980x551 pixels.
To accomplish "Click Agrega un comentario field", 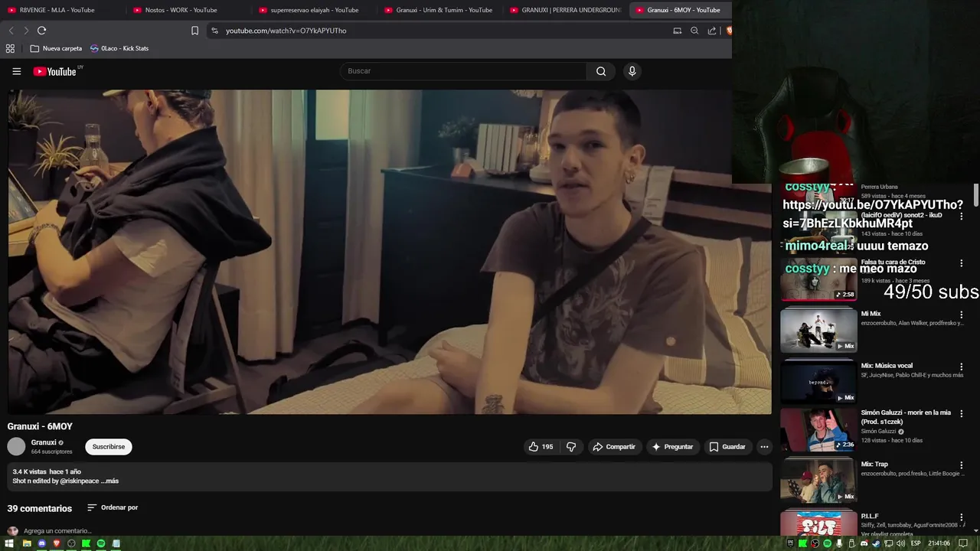I will 57,531.
